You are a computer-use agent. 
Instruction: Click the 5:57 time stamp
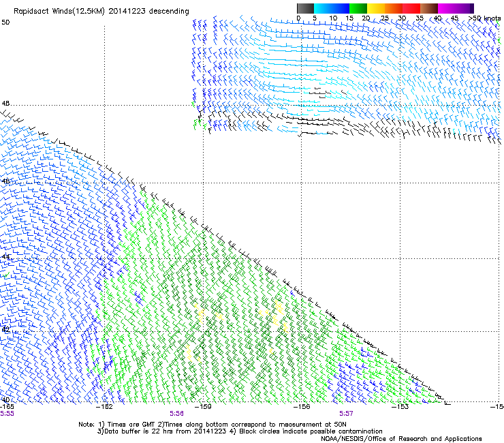(346, 414)
